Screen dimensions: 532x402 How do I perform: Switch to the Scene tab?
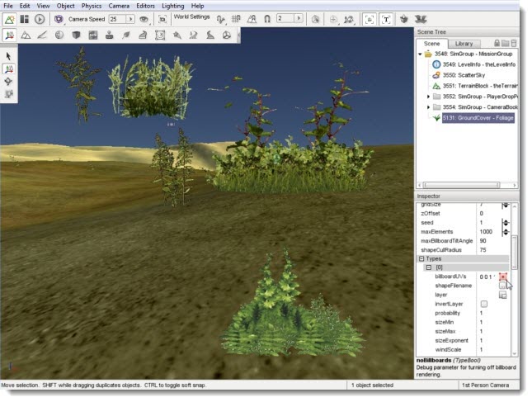[431, 44]
